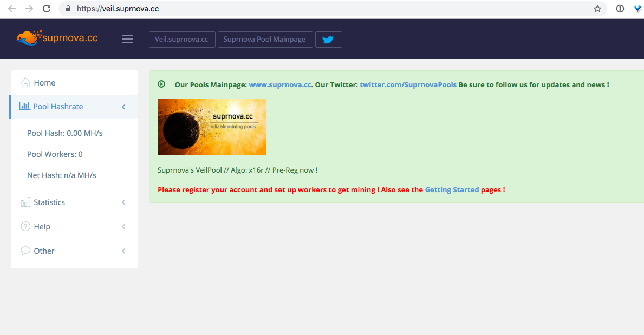Click the Pool Hashrate chart icon
This screenshot has height=335, width=644.
24,106
